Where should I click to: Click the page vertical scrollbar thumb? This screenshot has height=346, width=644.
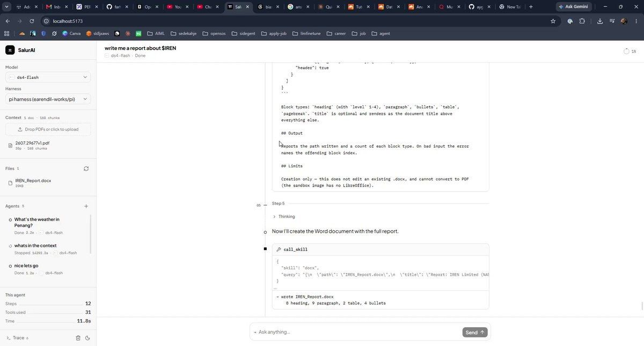[x=642, y=306]
